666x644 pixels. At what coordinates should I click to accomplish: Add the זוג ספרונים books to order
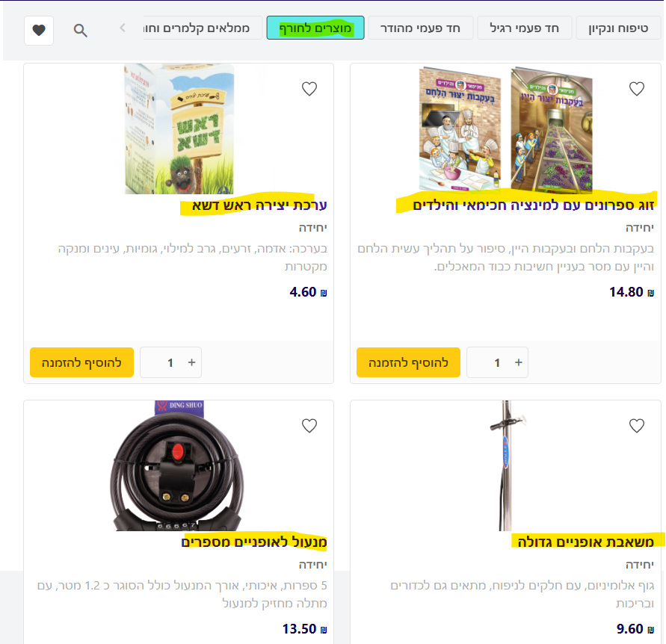pyautogui.click(x=408, y=363)
